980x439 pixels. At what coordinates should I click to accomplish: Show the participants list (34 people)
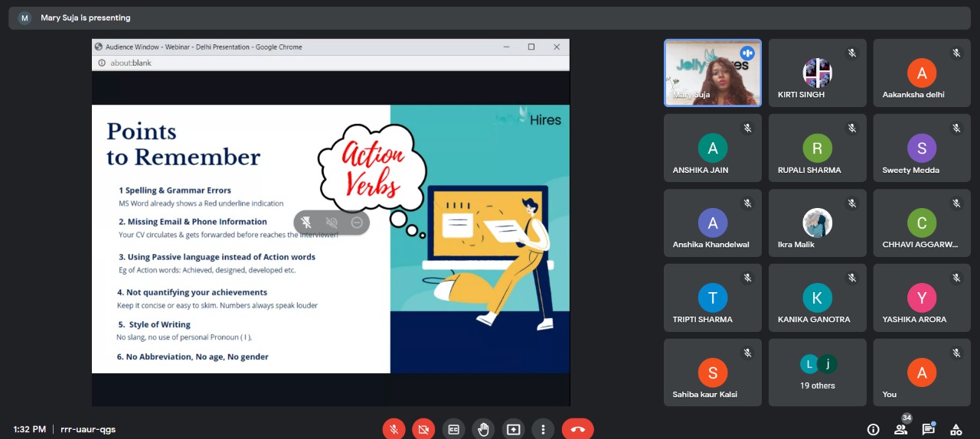901,429
